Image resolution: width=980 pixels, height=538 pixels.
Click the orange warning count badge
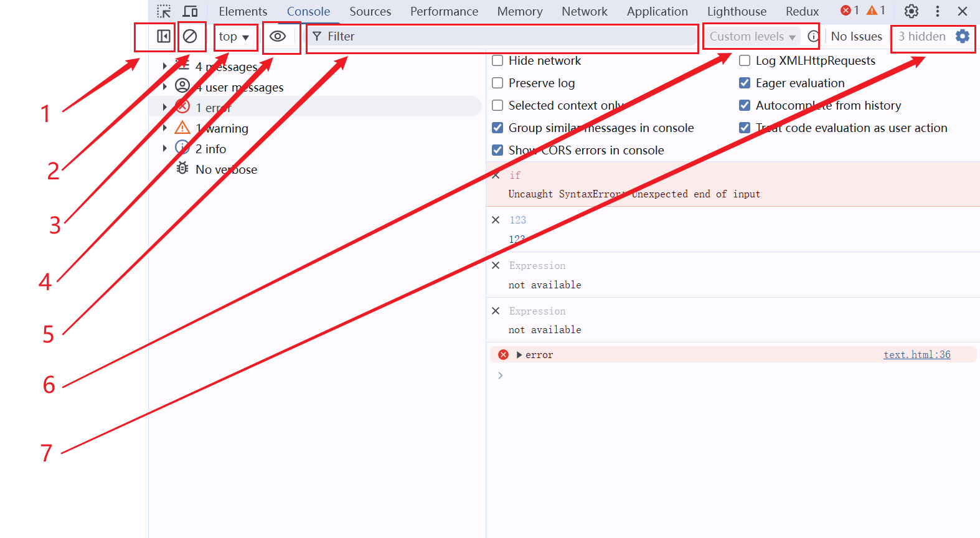click(876, 11)
